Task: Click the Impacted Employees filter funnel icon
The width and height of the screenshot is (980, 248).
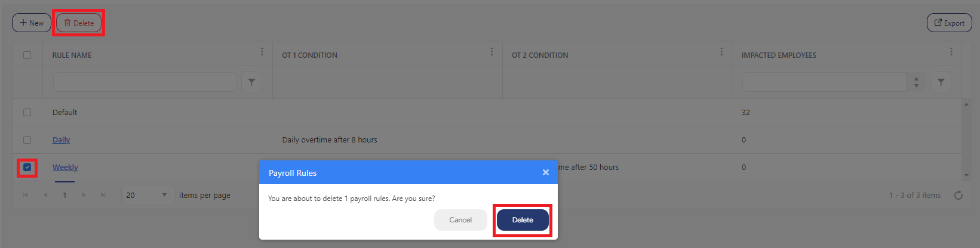Action: coord(941,82)
